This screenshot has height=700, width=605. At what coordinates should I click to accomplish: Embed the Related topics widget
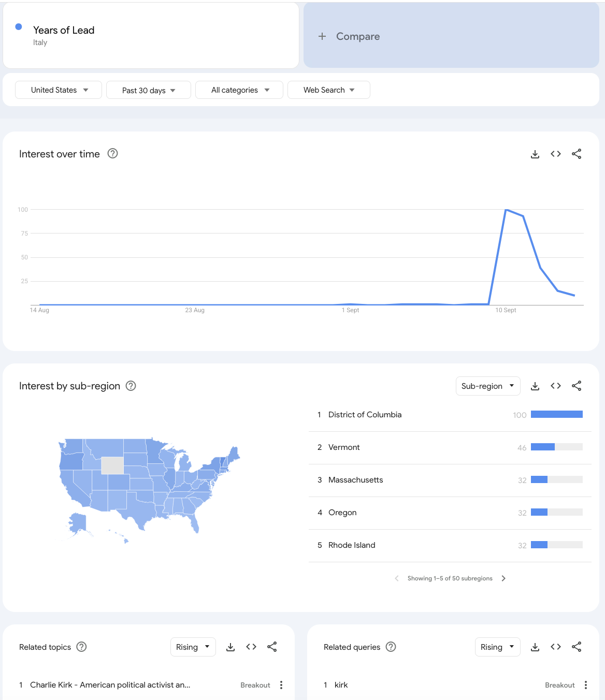pos(251,647)
